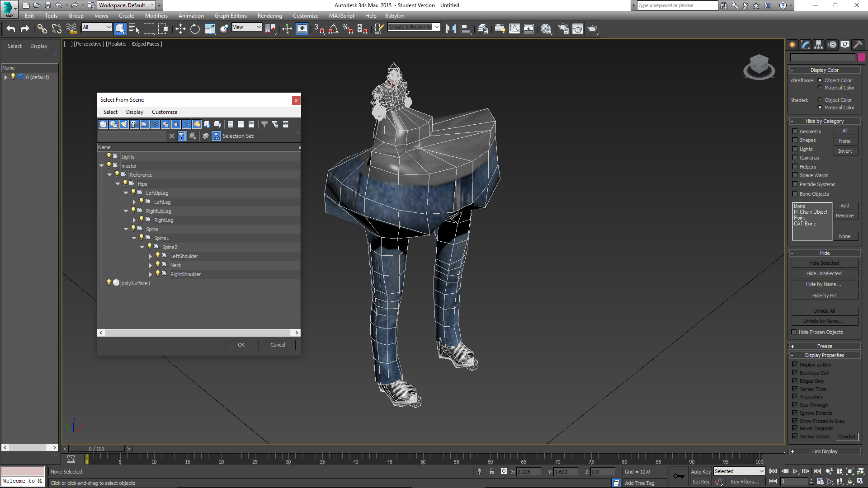
Task: Open the Curve Editor icon
Action: click(514, 29)
